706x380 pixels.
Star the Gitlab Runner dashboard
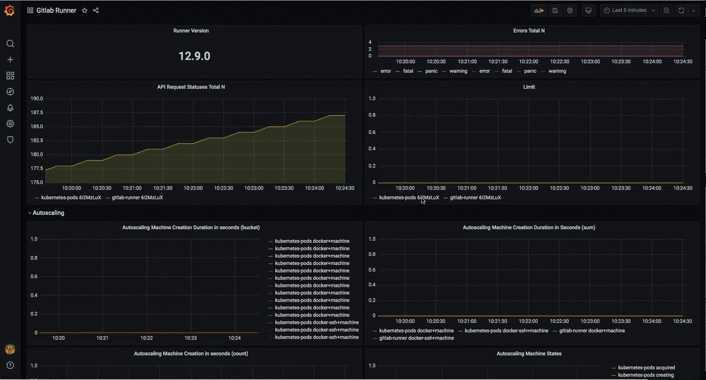coord(84,10)
